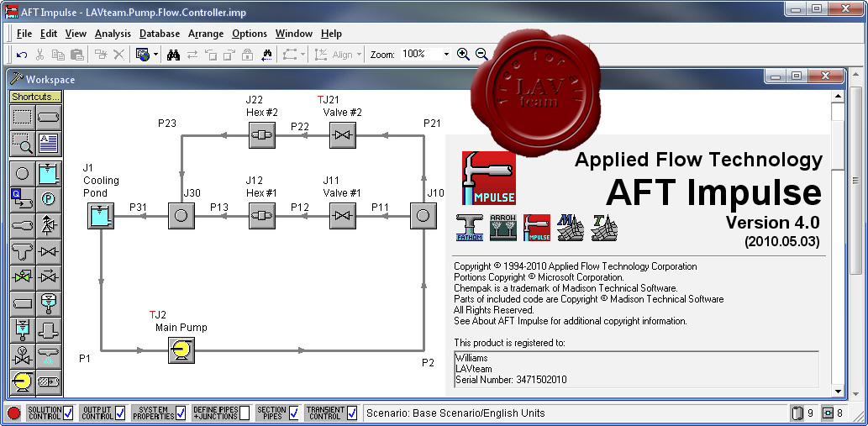Click the Zoom In magnifier icon
868x426 pixels.
[463, 55]
